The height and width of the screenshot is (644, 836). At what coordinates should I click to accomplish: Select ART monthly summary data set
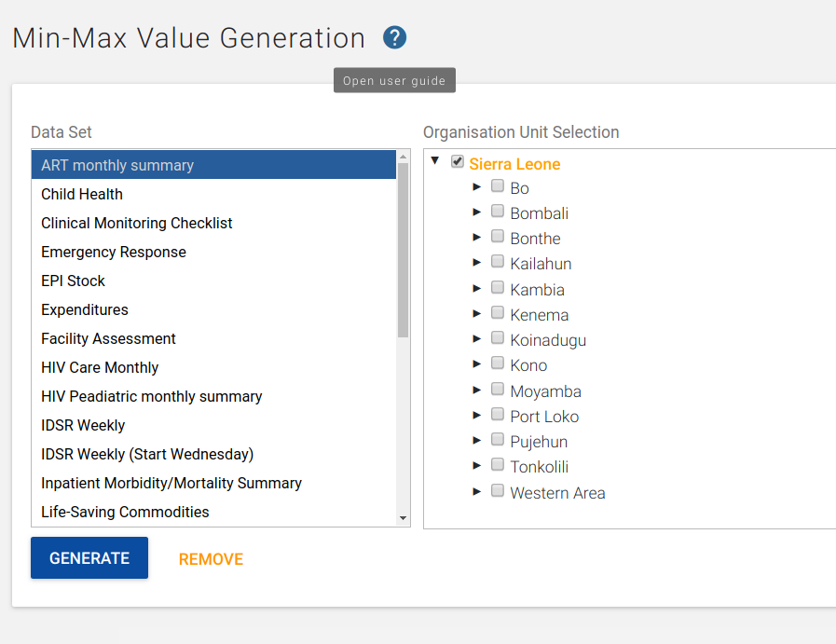point(213,165)
